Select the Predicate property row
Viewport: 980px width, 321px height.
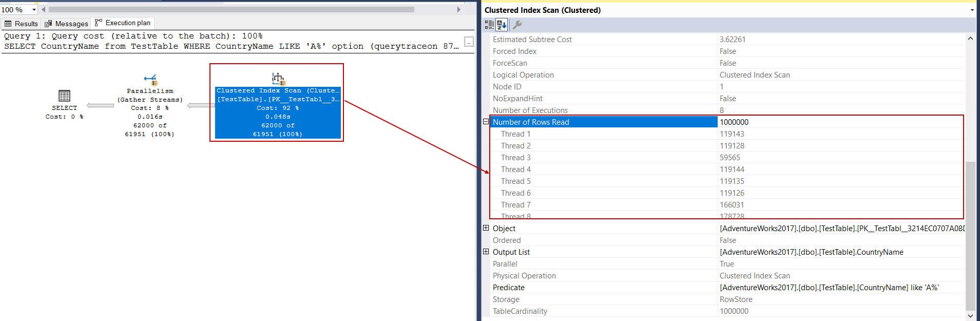tap(727, 288)
